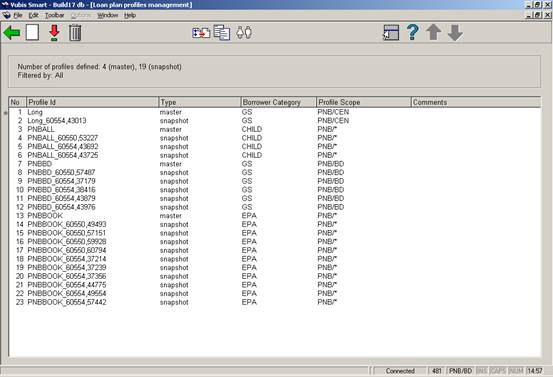Select profile Long_60554,43013

275,121
